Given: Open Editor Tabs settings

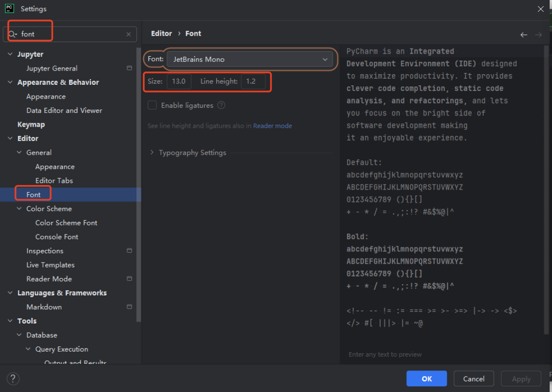Looking at the screenshot, I should point(54,180).
